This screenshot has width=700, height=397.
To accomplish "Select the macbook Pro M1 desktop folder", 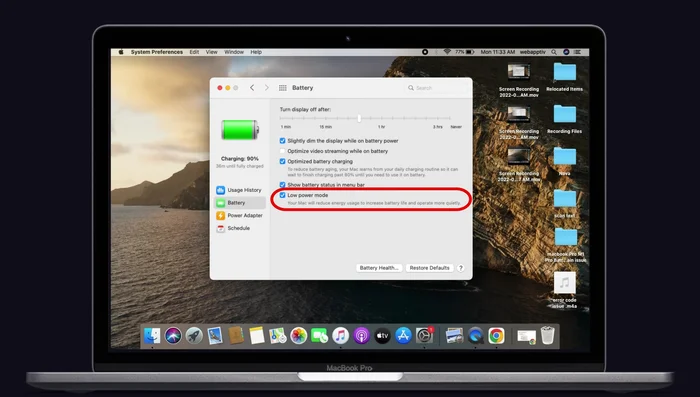I will pos(565,245).
